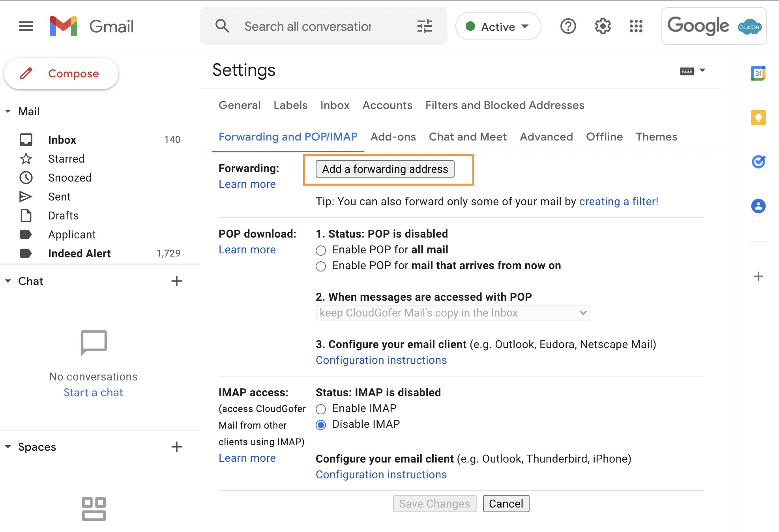Open the keep CloudGofer Mail's copy dropdown
The image size is (779, 532).
(x=453, y=313)
